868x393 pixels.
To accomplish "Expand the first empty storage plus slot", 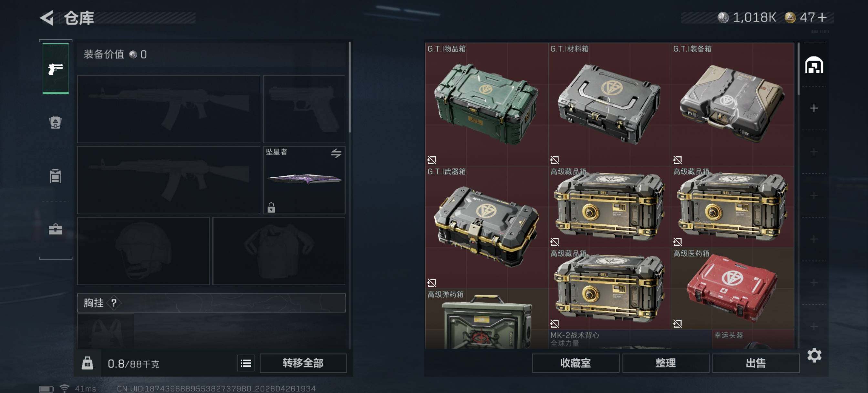I will coord(814,108).
